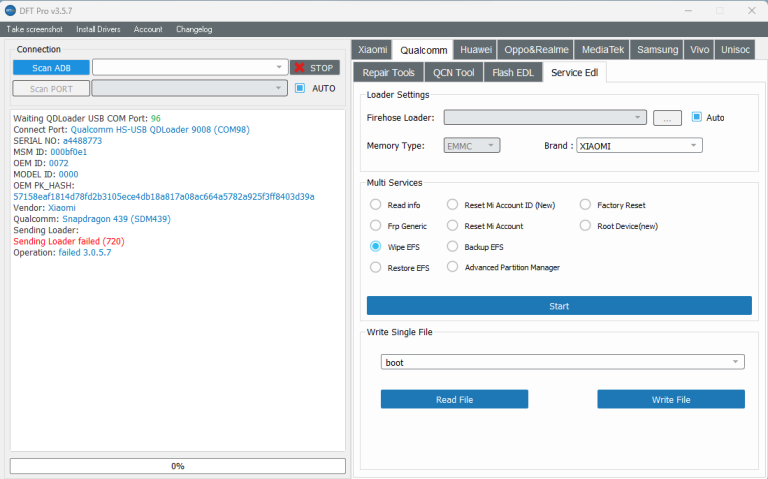Select the Factory Reset radio option
Screen dimensions: 768x479
click(585, 205)
